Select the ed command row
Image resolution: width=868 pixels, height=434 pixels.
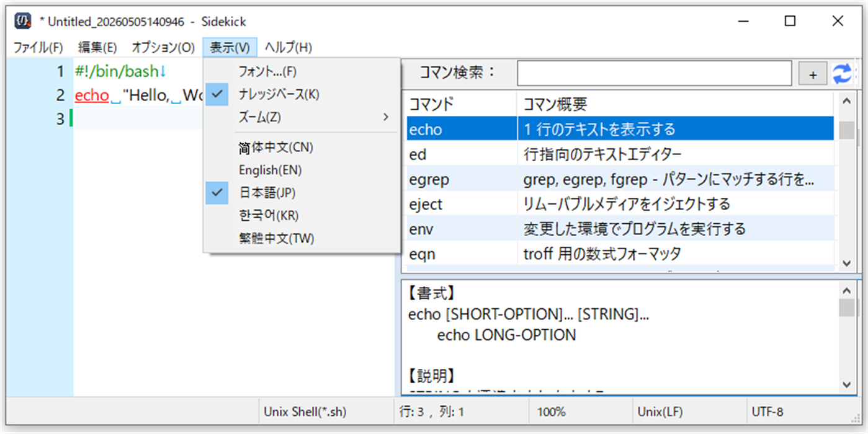[x=619, y=154]
